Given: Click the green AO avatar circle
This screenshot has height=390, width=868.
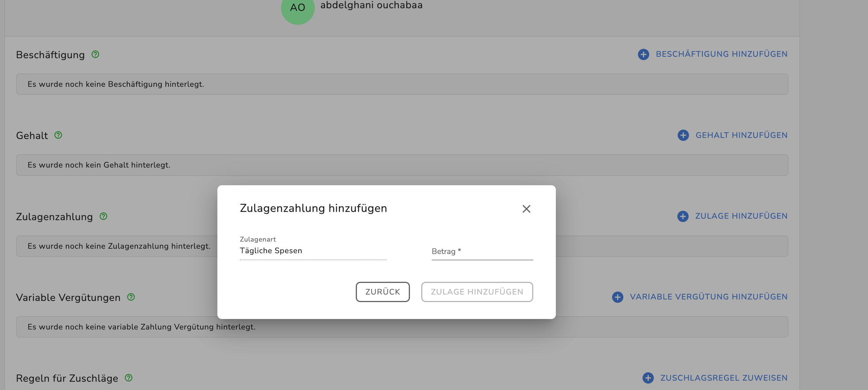Looking at the screenshot, I should click(297, 8).
